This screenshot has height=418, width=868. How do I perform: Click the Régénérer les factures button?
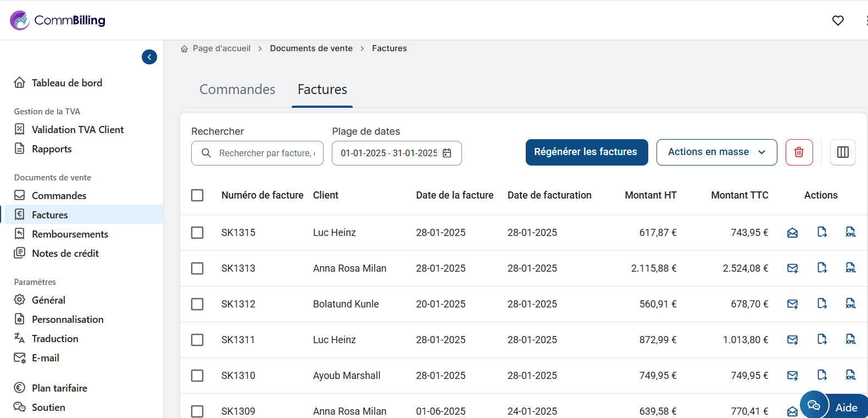click(586, 152)
